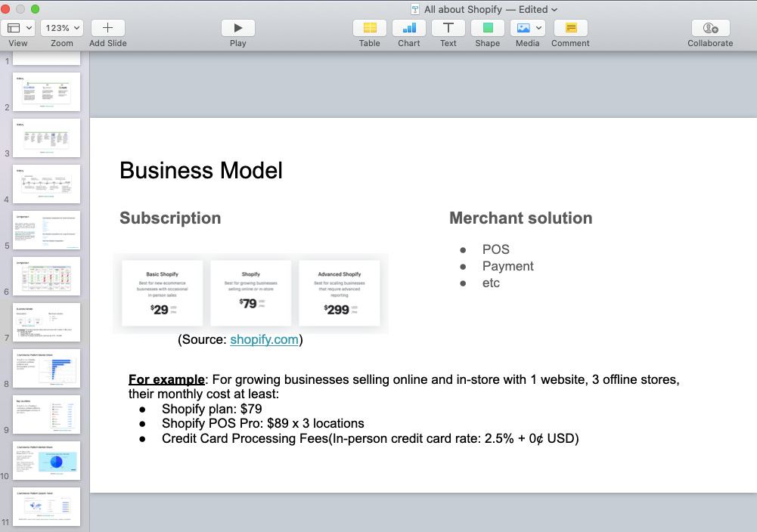Image resolution: width=757 pixels, height=532 pixels.
Task: Select slide 9 thumbnail in the navigator
Action: 46,414
